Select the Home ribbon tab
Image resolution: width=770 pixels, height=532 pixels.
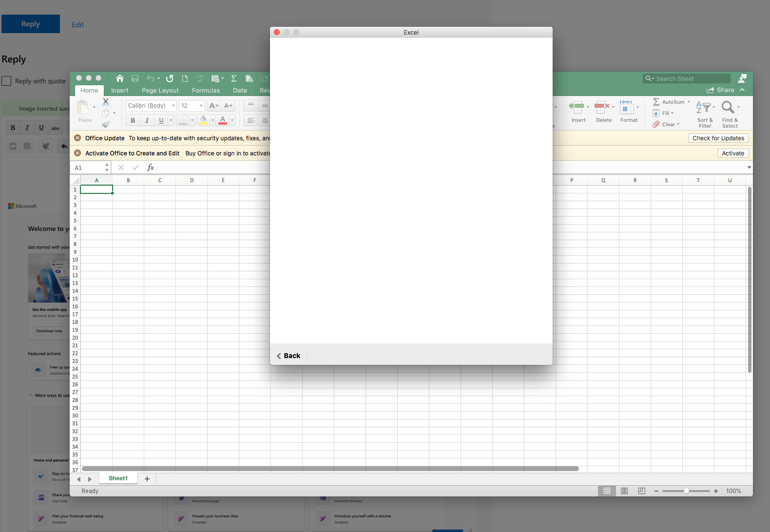(x=89, y=91)
